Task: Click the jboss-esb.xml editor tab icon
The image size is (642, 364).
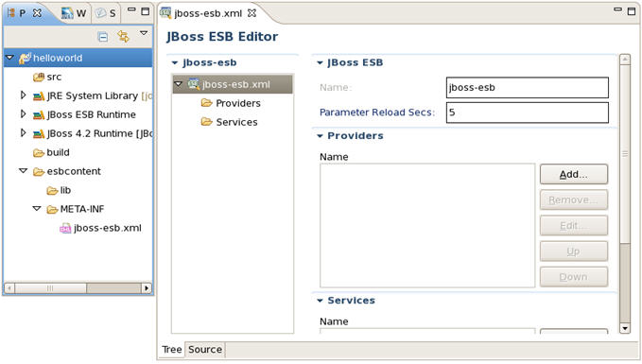Action: [165, 13]
